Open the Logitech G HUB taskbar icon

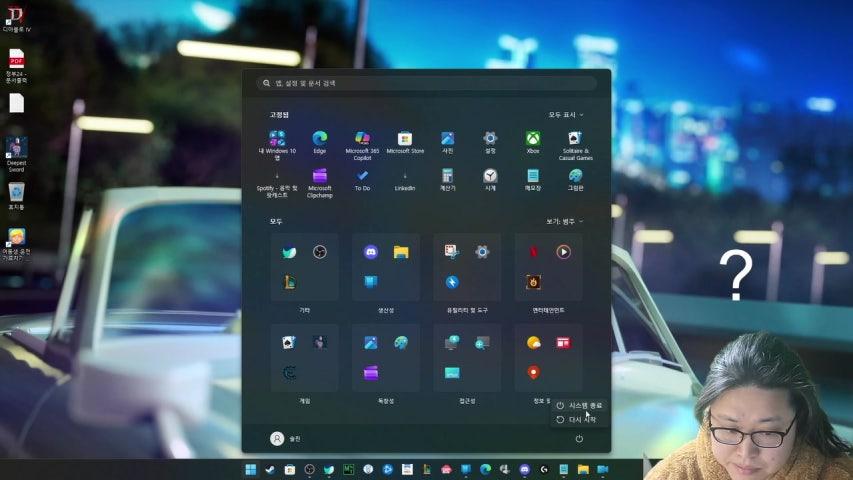tap(544, 470)
